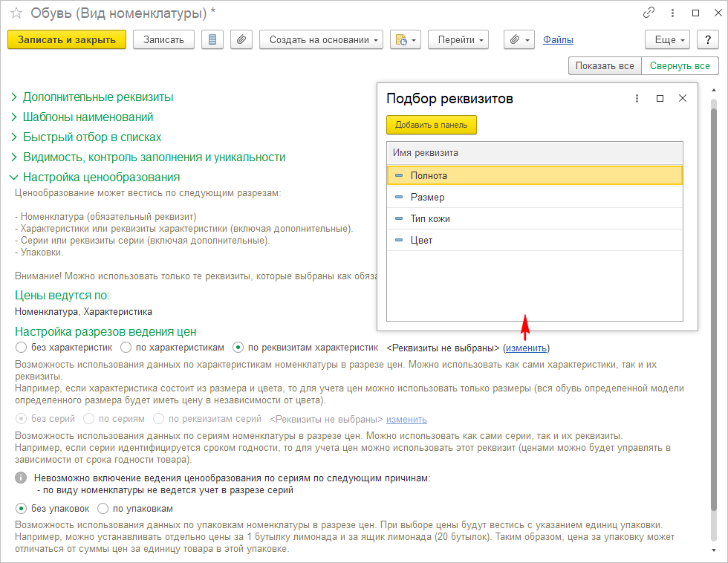This screenshot has width=728, height=563.
Task: Click the get link chain icon
Action: point(649,13)
